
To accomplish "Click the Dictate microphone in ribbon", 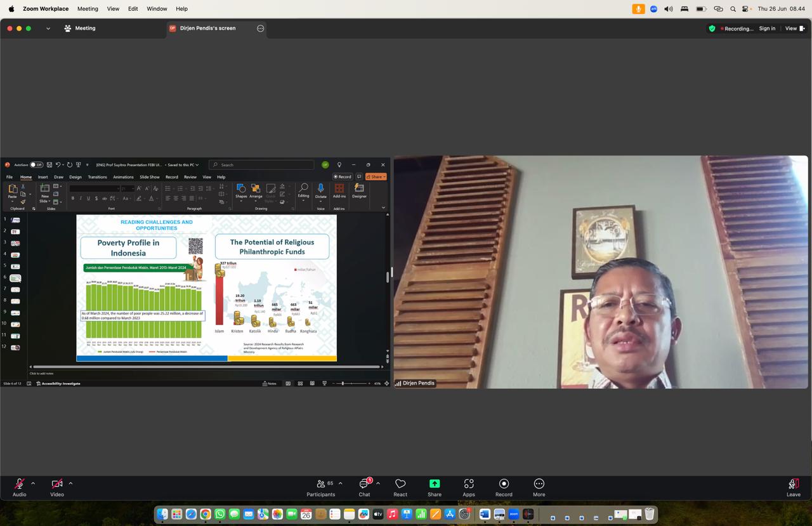I will pos(320,192).
